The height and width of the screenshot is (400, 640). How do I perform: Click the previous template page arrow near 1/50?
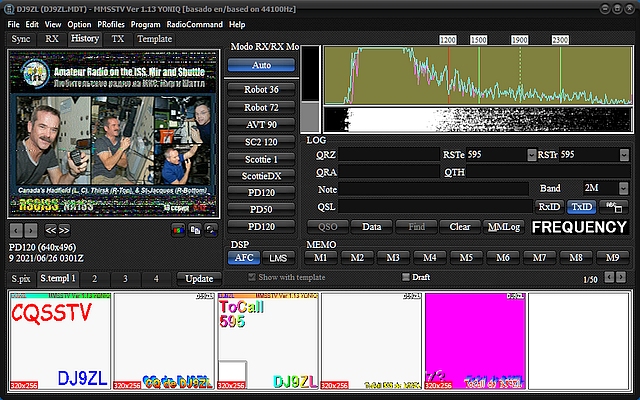coord(609,277)
